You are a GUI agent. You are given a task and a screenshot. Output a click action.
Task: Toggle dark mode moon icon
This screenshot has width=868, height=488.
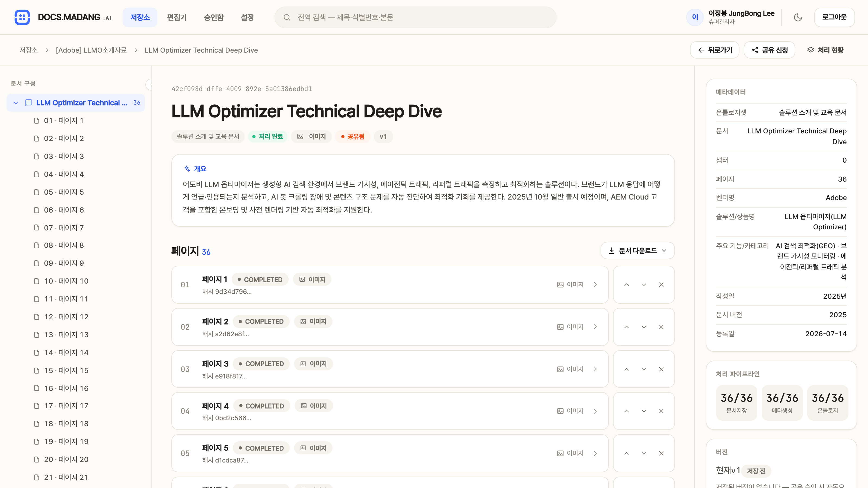tap(797, 17)
